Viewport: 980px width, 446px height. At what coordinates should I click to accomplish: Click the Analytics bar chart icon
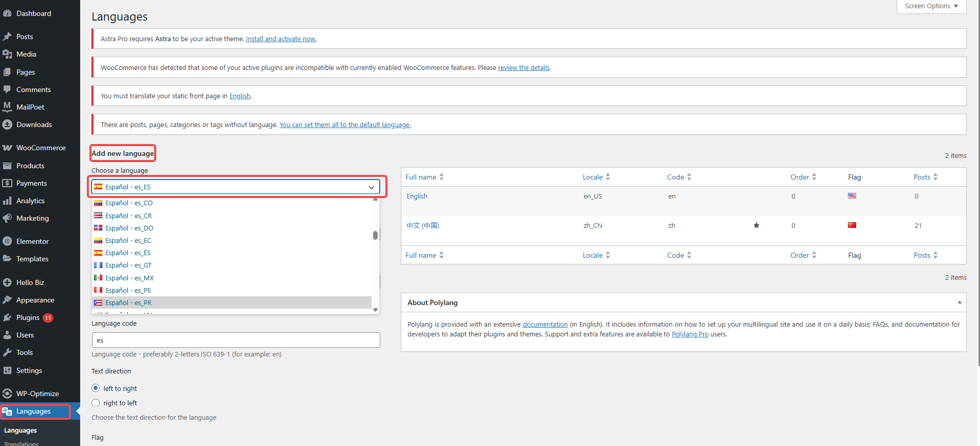(7, 201)
